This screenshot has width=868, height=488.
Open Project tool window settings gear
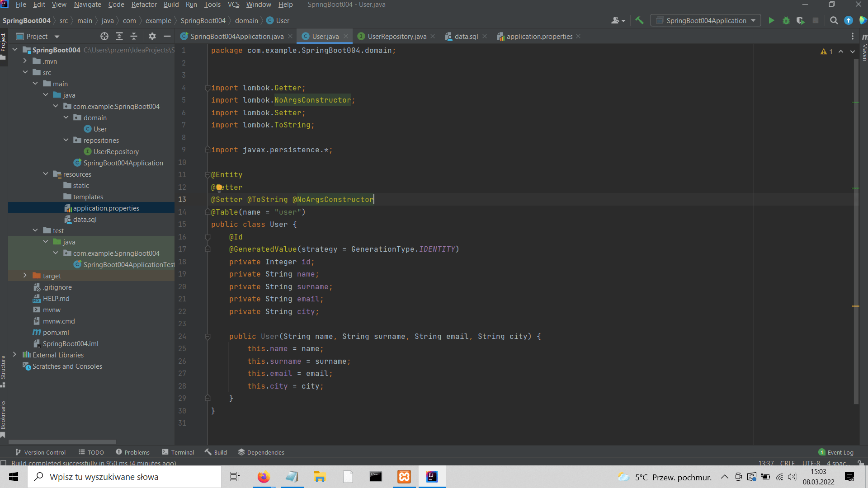click(x=152, y=36)
